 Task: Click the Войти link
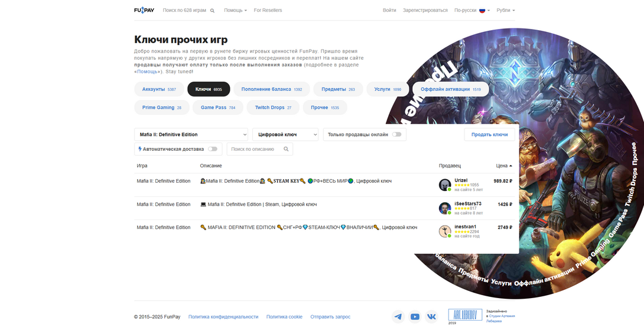pyautogui.click(x=389, y=10)
